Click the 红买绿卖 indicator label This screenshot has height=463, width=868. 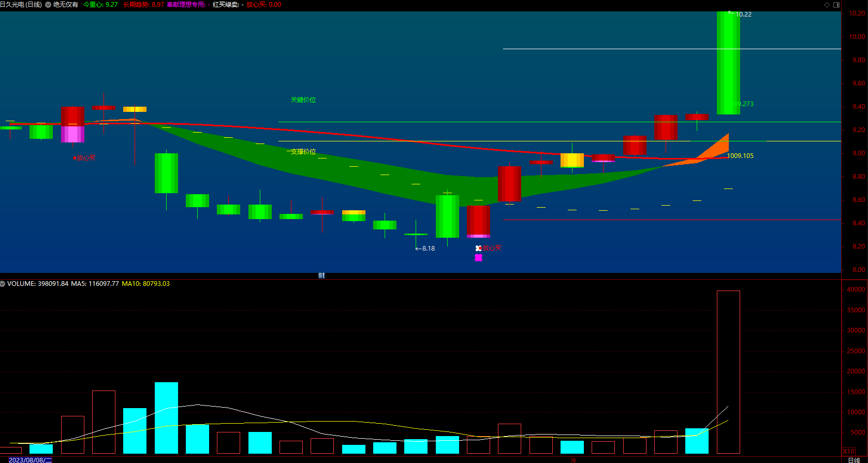pos(226,5)
